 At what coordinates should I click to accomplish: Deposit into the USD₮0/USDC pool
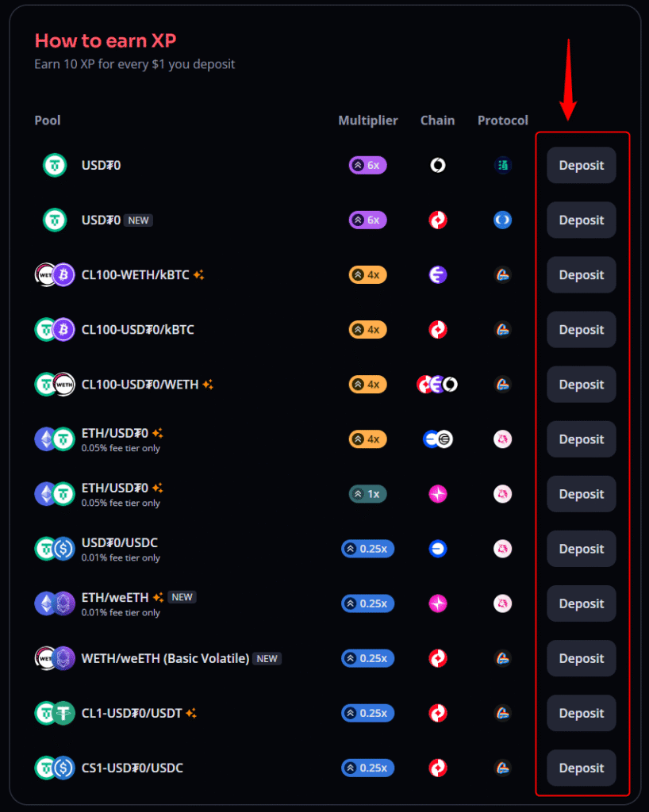pos(581,548)
